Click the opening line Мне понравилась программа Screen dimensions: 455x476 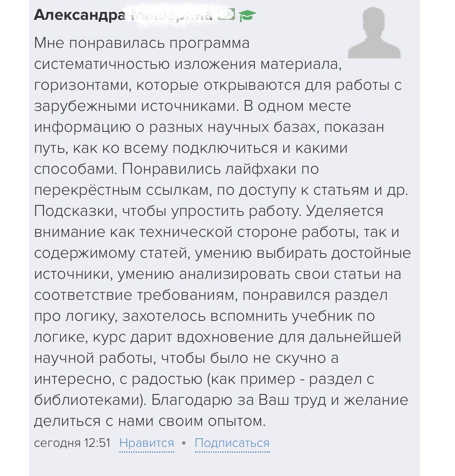[142, 43]
